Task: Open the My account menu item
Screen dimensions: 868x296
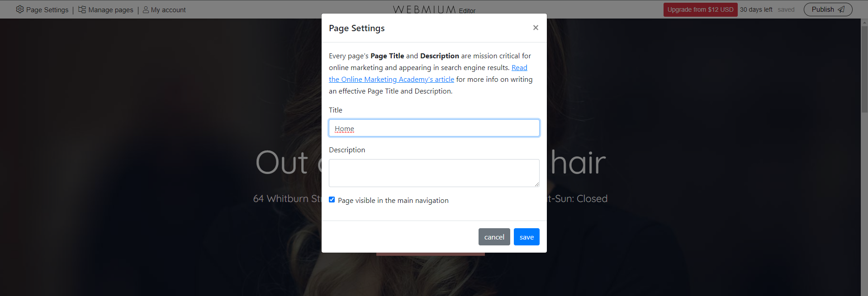Action: (x=168, y=10)
